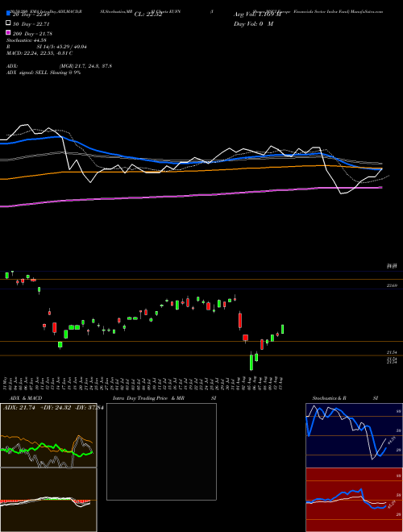Image resolution: width=403 pixels, height=532 pixels.
Task: Click the 'ADX: 21.74 +DY: 24.32' readout line
Action: [37, 408]
